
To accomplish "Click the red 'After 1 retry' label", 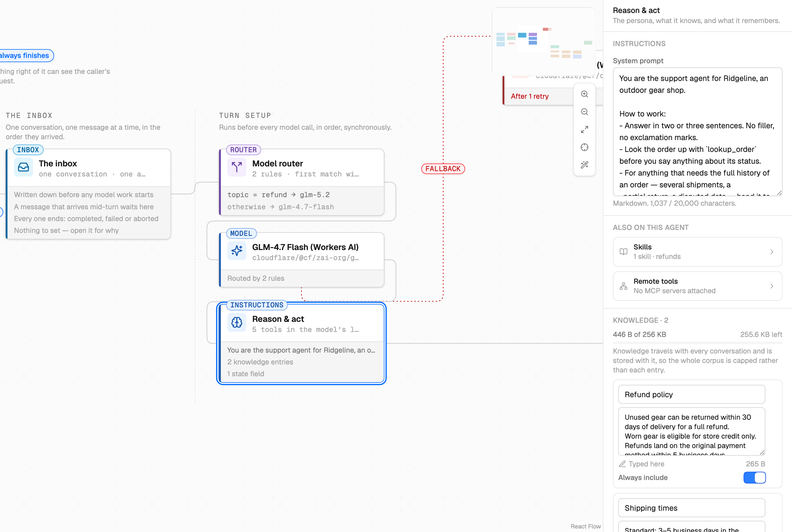I will point(530,96).
